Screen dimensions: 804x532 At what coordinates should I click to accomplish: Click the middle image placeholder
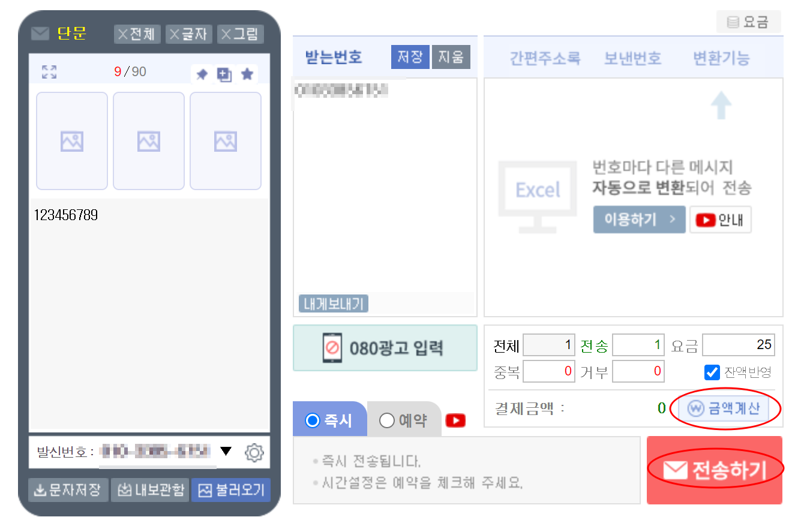[x=148, y=140]
